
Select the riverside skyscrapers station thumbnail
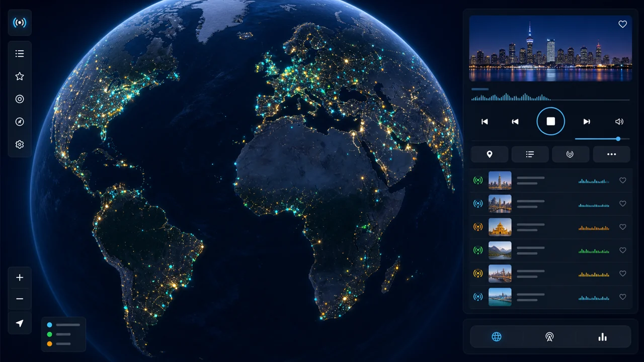[500, 204]
